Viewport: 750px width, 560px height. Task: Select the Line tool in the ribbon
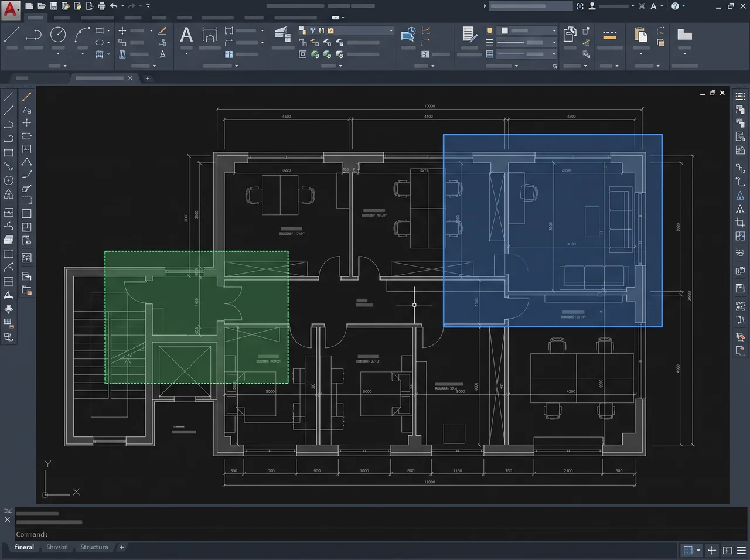12,35
